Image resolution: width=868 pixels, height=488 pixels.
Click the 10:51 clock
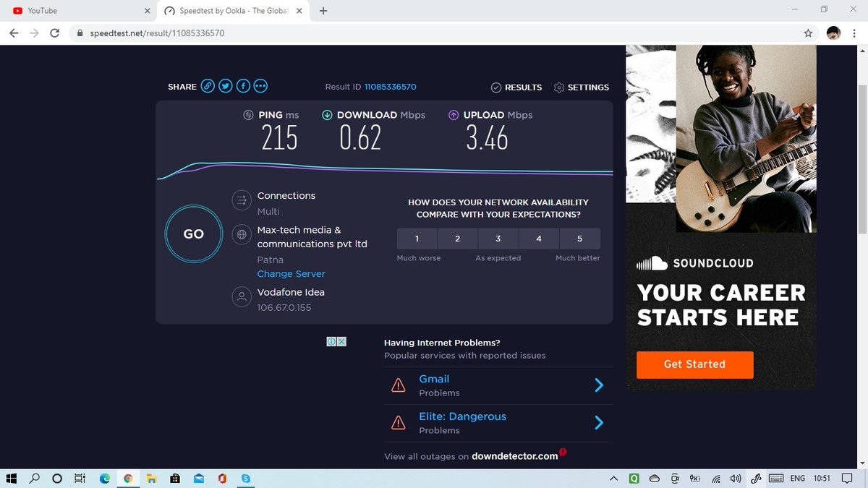pyautogui.click(x=822, y=479)
